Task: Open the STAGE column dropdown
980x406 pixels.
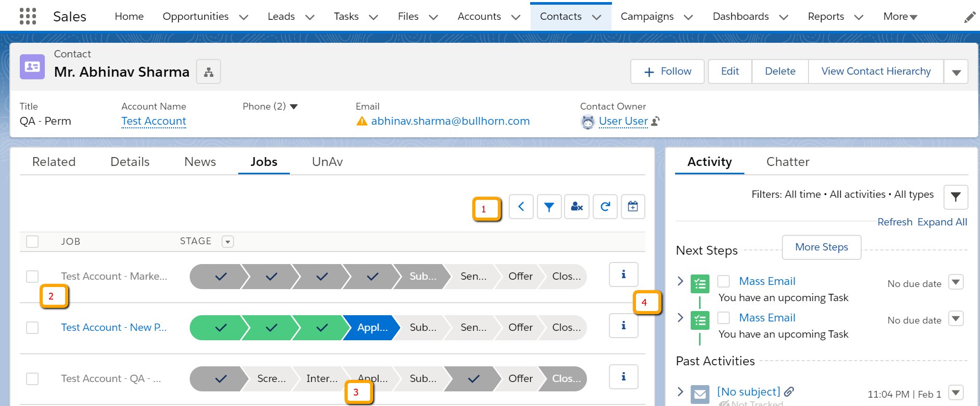Action: point(227,242)
